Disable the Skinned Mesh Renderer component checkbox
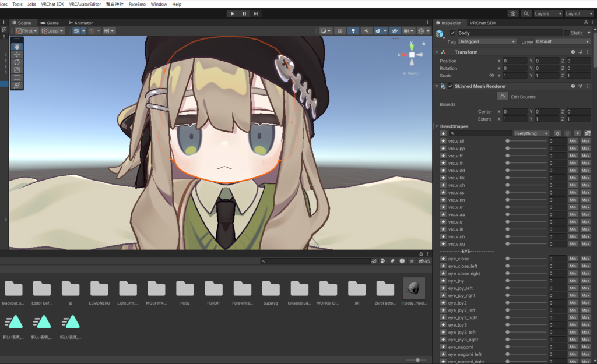The height and width of the screenshot is (364, 597). click(450, 86)
